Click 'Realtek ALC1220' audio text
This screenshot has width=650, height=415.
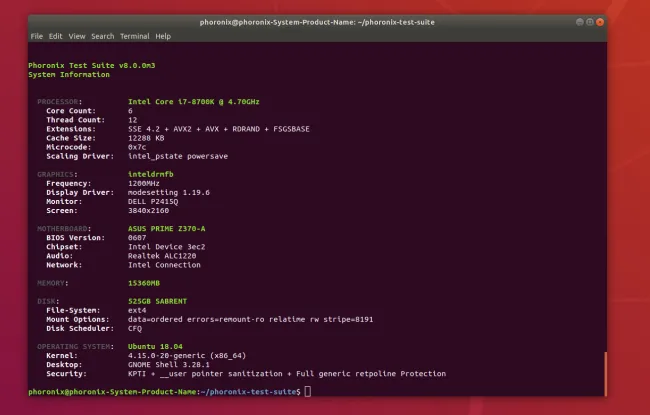162,256
